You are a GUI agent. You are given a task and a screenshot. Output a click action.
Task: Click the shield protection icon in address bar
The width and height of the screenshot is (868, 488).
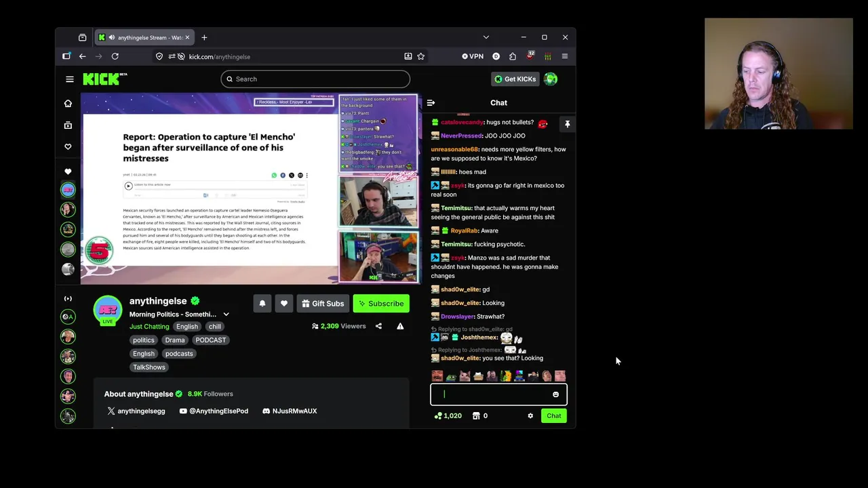point(159,57)
